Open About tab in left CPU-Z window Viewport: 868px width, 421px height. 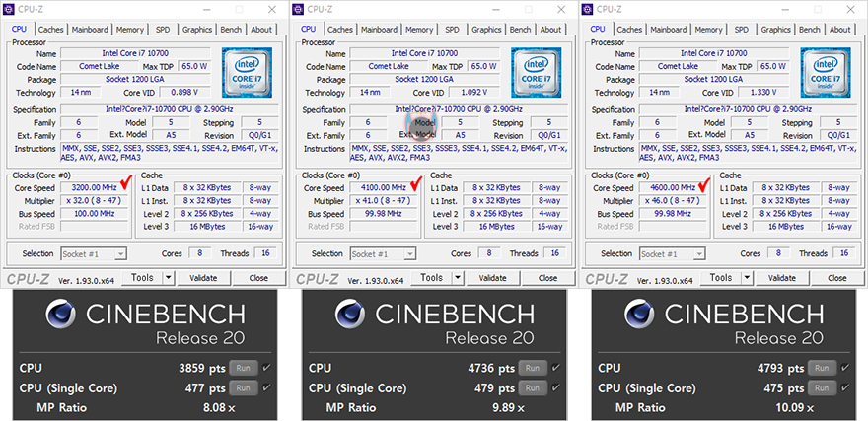click(x=260, y=30)
